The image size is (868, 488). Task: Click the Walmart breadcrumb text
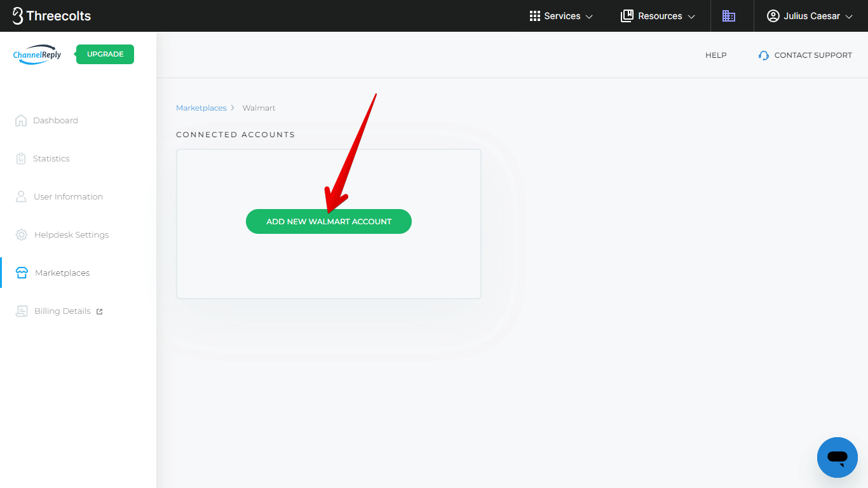tap(259, 108)
